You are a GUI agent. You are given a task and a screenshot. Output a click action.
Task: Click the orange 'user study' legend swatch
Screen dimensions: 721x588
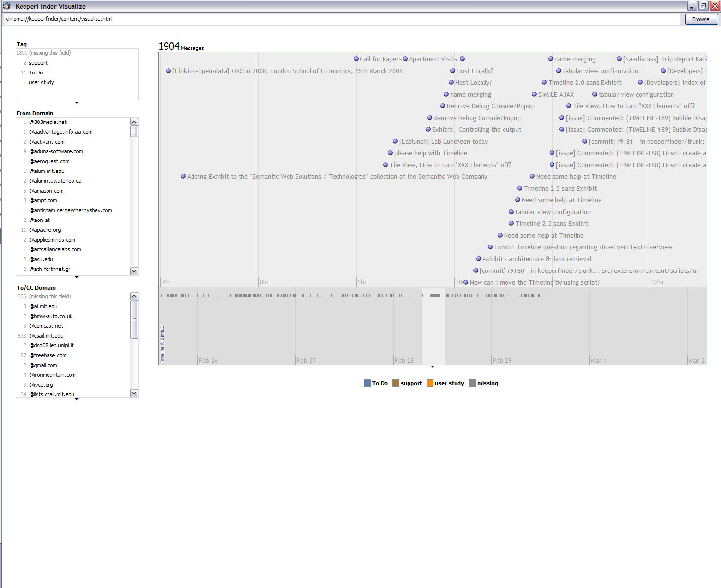(x=430, y=383)
